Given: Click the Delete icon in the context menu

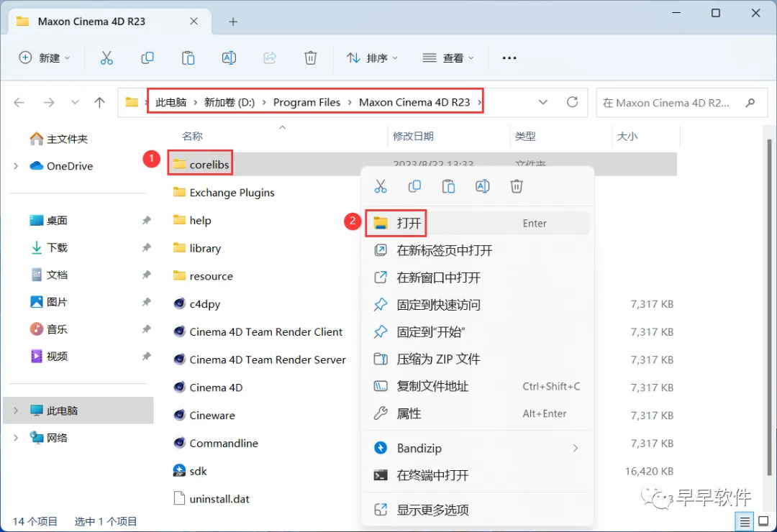Looking at the screenshot, I should point(517,186).
